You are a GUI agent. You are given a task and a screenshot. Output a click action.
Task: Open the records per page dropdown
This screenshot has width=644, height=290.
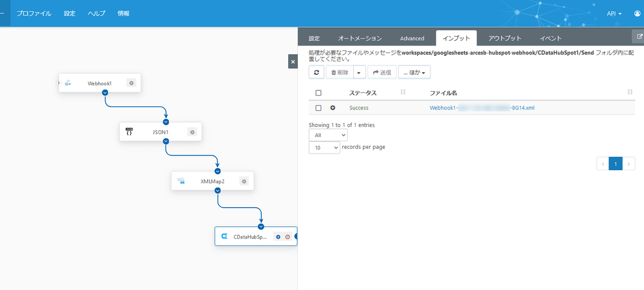coord(324,147)
